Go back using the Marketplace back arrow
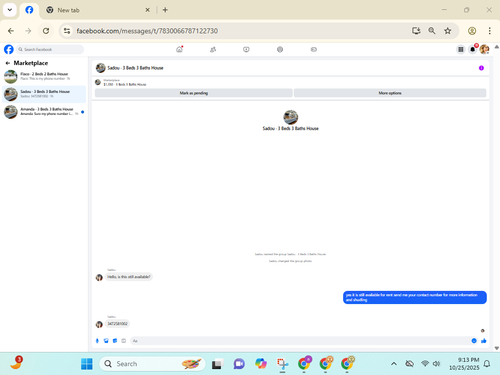This screenshot has width=500, height=375. 8,63
